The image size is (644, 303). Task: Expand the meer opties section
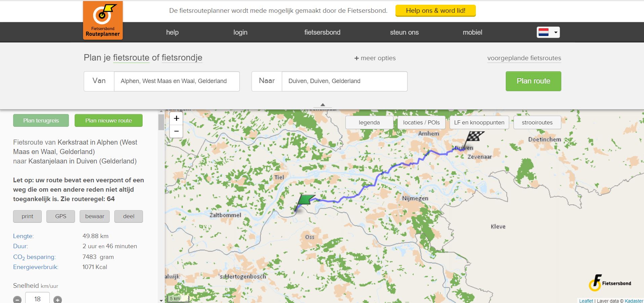[x=375, y=58]
